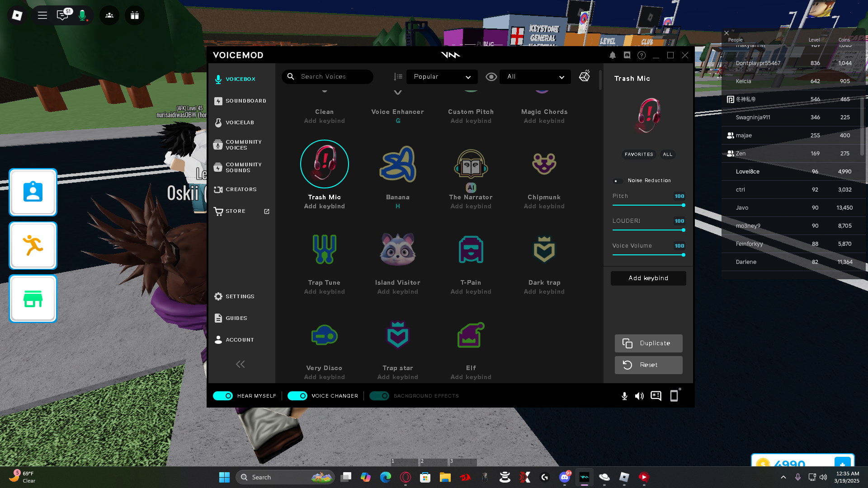Select the Island Visitor raccoon voice
Image resolution: width=868 pixels, height=488 pixels.
pos(398,249)
